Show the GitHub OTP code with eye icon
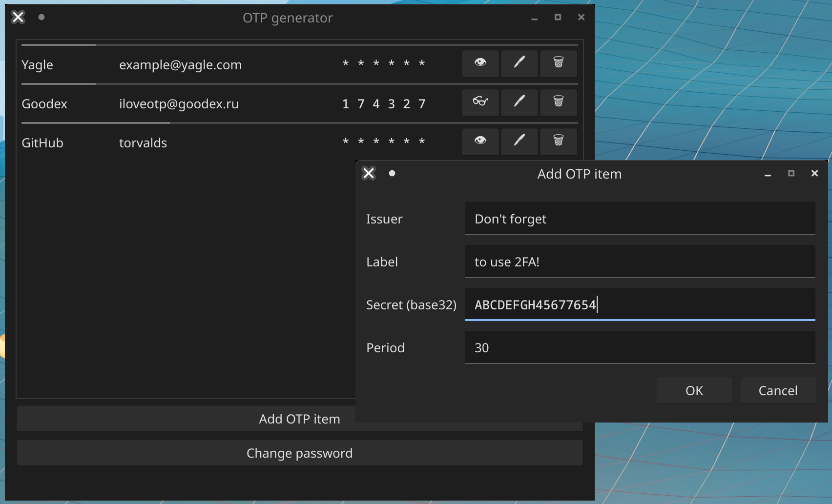The image size is (832, 504). coord(480,141)
